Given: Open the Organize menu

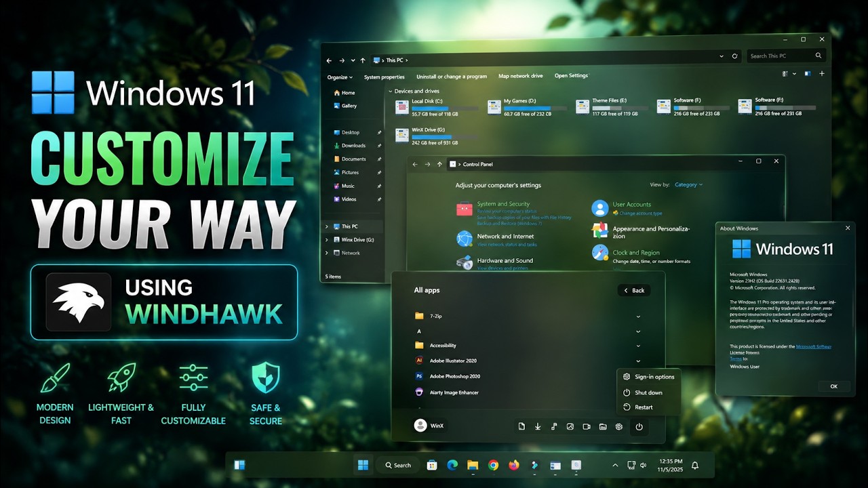Looking at the screenshot, I should [x=340, y=77].
